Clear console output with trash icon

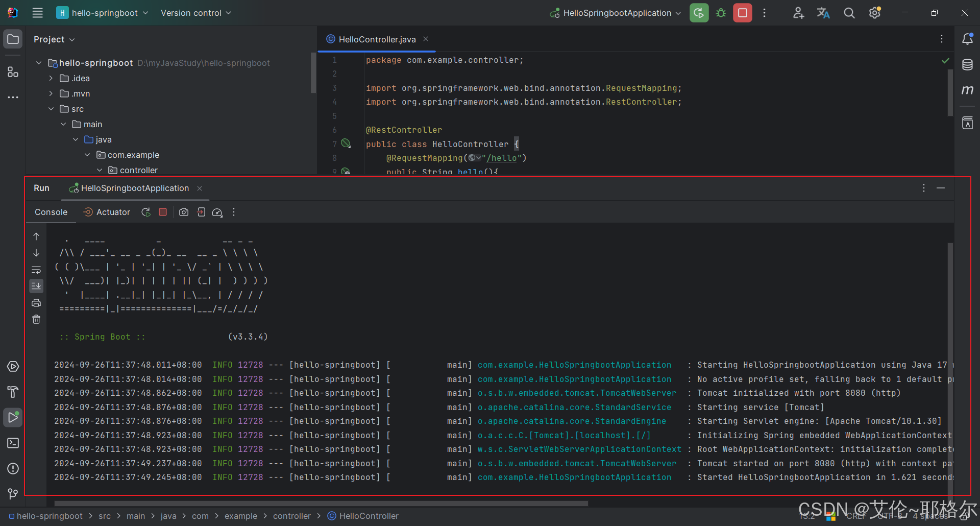(x=36, y=319)
